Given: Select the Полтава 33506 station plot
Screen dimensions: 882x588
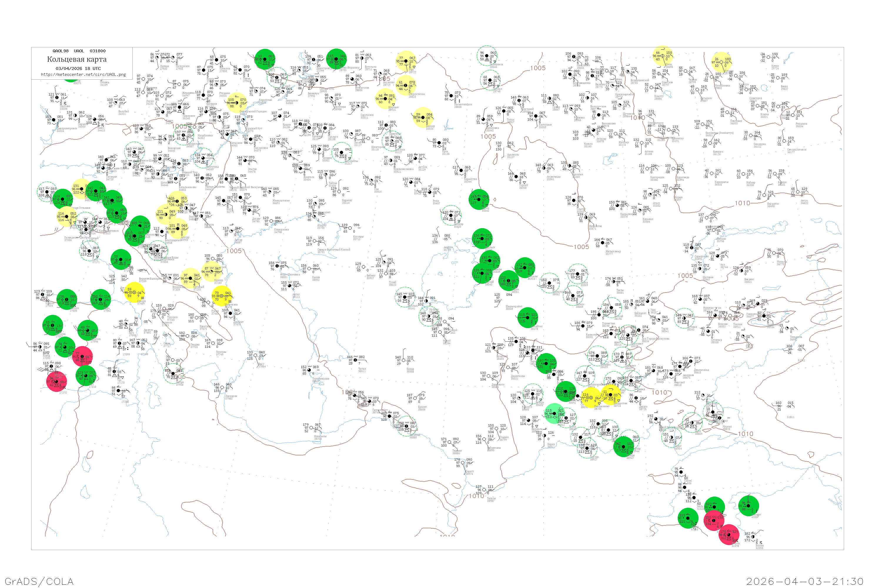Looking at the screenshot, I should tap(57, 98).
